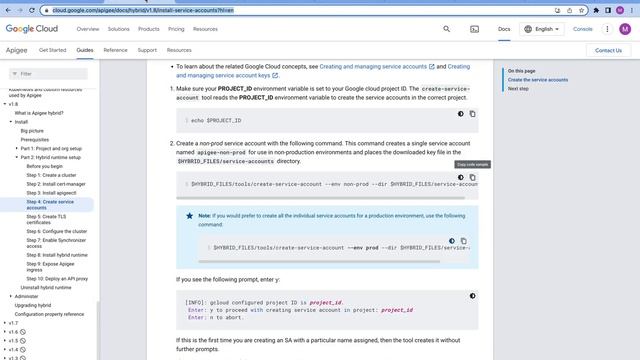The image size is (640, 360).
Task: Open Step 8: Install hybrid runtime
Action: tap(57, 255)
